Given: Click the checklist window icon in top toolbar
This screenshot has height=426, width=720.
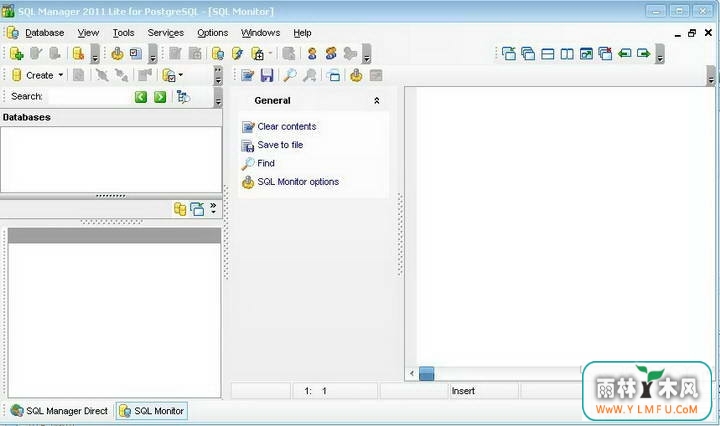Looking at the screenshot, I should [x=135, y=54].
